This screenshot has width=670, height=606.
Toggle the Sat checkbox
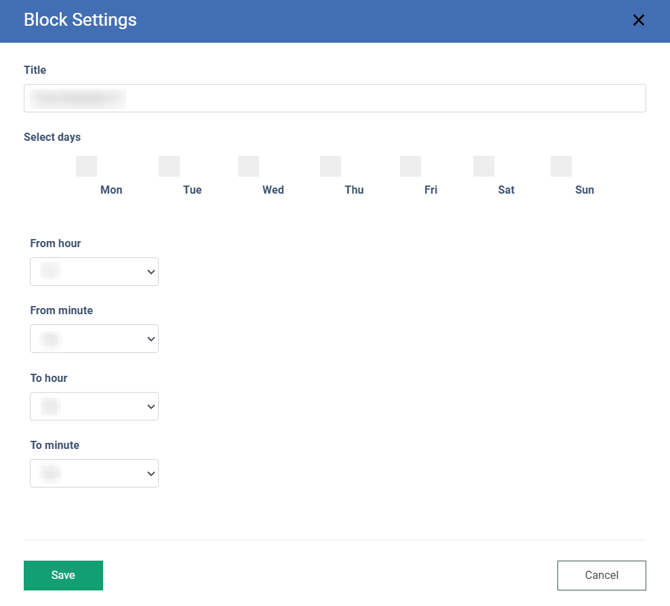coord(484,166)
